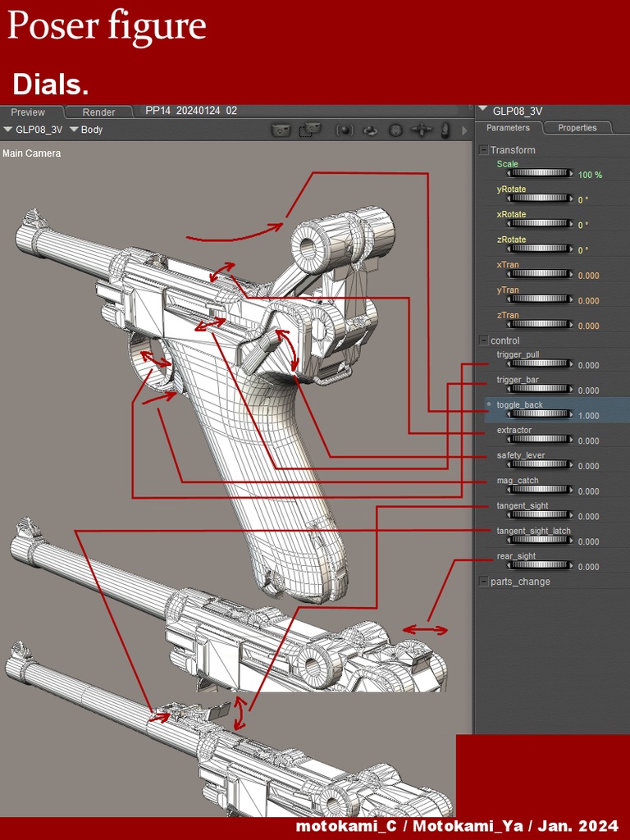Click the trigger_bar parameter label
630x840 pixels.
pyautogui.click(x=518, y=380)
